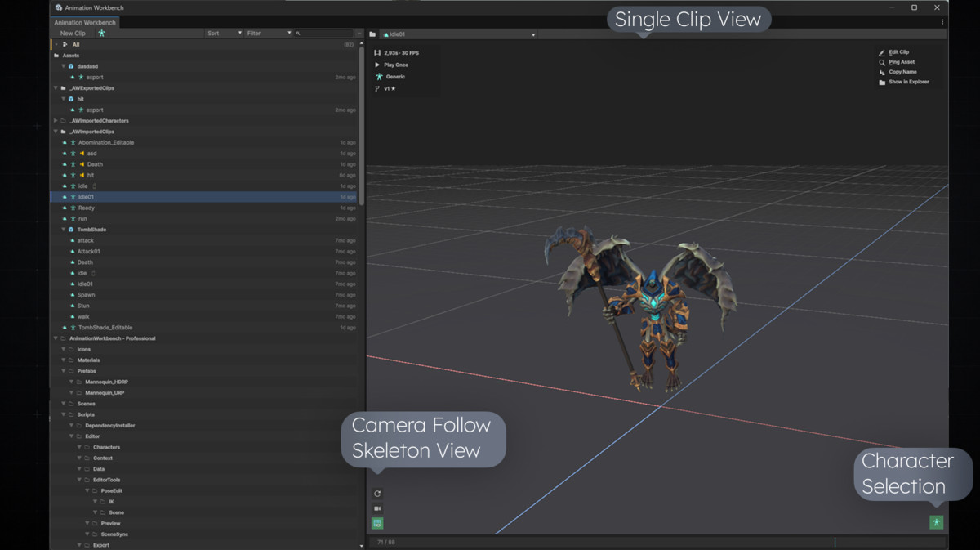Click the three-dot menu at window top right

[942, 22]
